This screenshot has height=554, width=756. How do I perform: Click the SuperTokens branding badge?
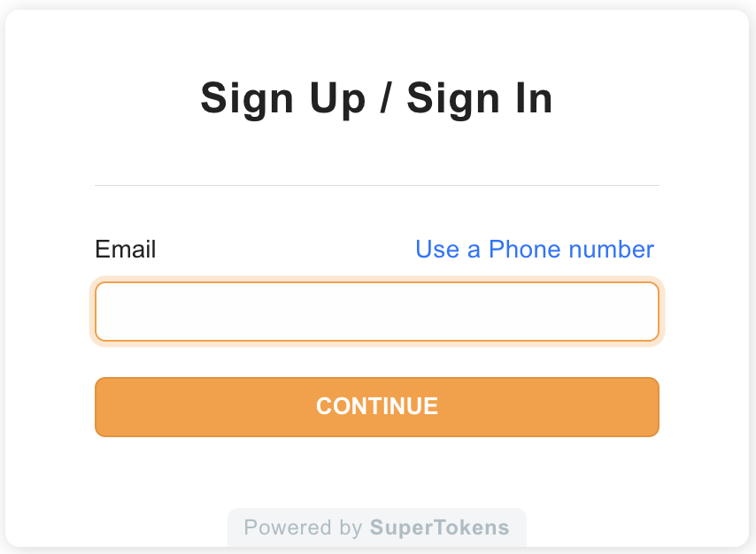(x=376, y=528)
